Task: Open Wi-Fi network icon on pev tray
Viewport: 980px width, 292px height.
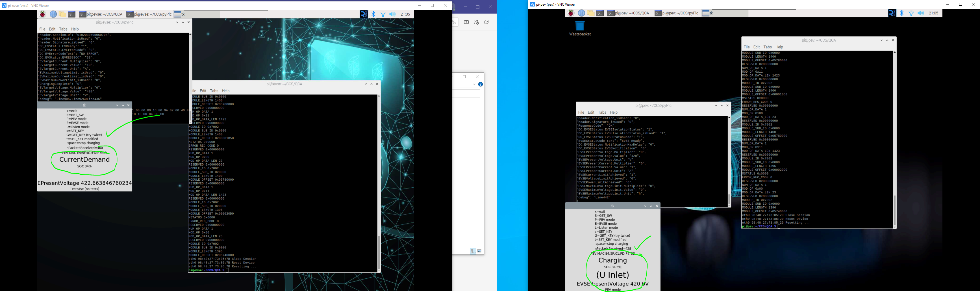Action: point(911,13)
